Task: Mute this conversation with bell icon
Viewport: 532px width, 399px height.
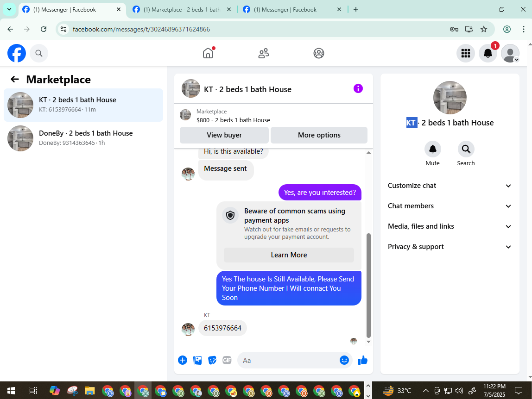Action: 432,149
